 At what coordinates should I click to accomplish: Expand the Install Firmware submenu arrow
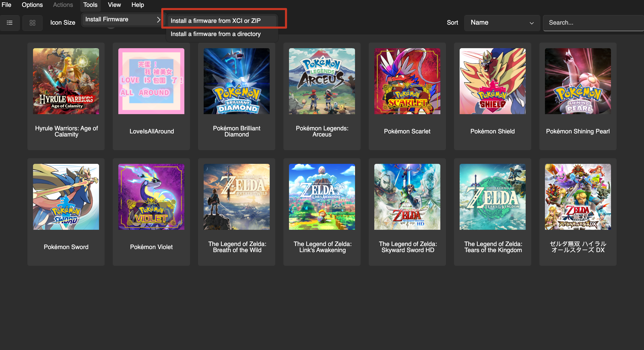point(158,20)
